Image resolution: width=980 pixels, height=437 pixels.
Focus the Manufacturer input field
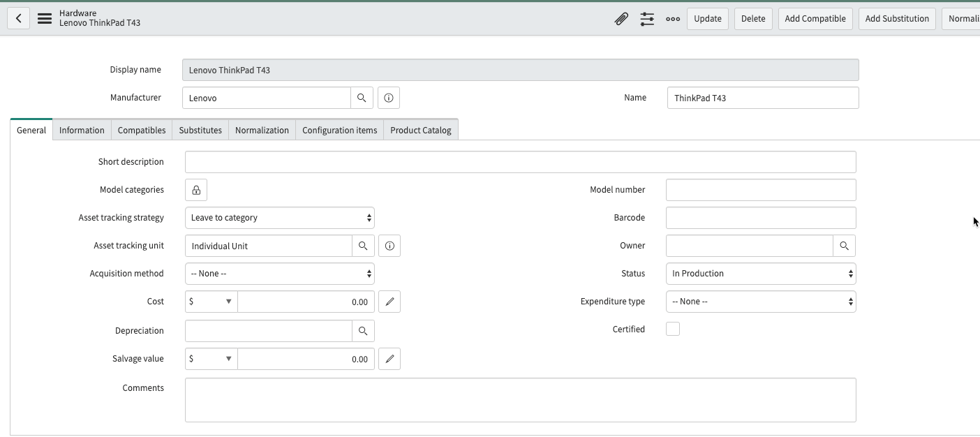click(267, 98)
